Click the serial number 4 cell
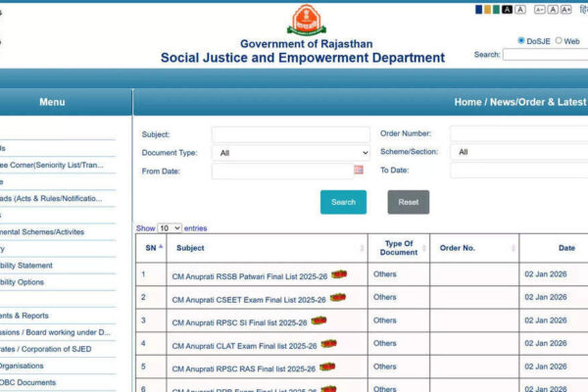The height and width of the screenshot is (392, 588). 151,343
